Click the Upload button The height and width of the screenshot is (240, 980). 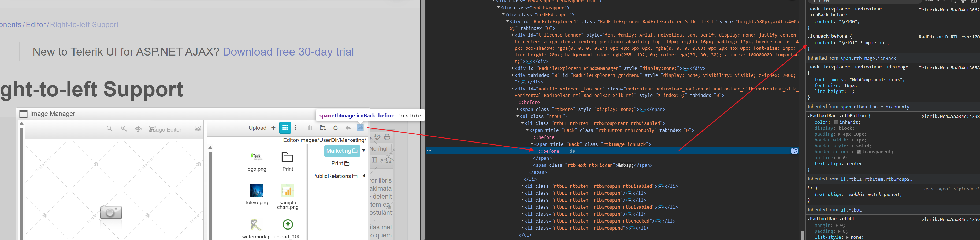click(262, 128)
